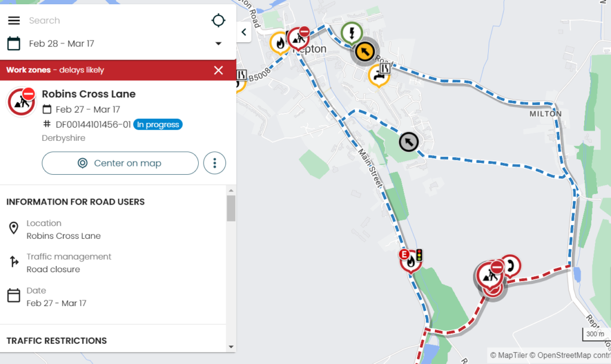Click the green electricity lightning marker

352,32
